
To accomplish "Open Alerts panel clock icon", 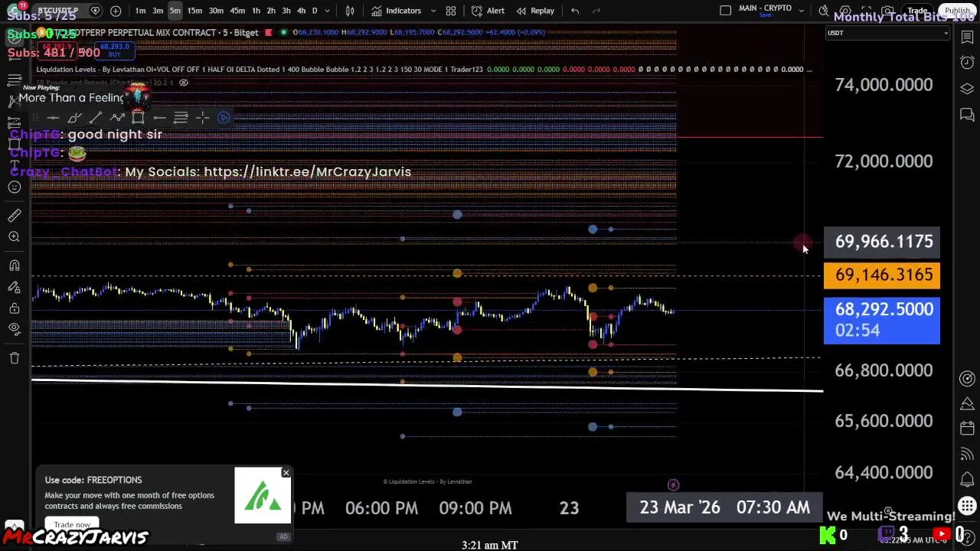I will point(967,62).
